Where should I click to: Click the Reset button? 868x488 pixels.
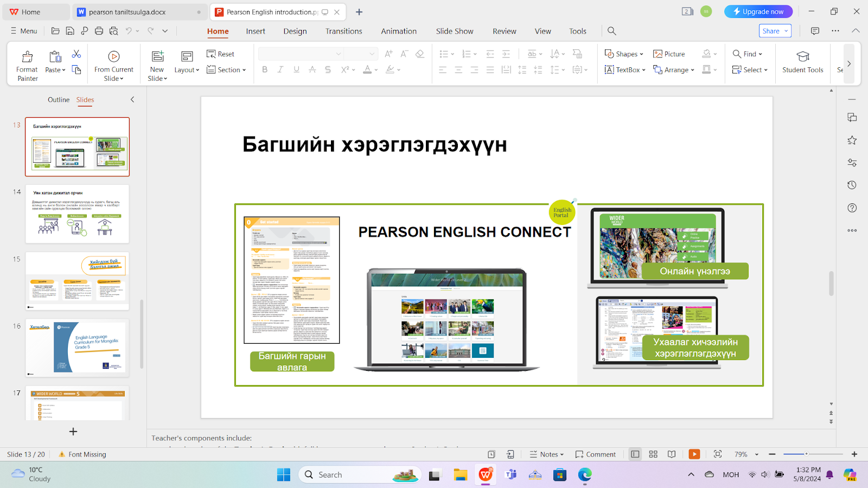[x=221, y=54]
